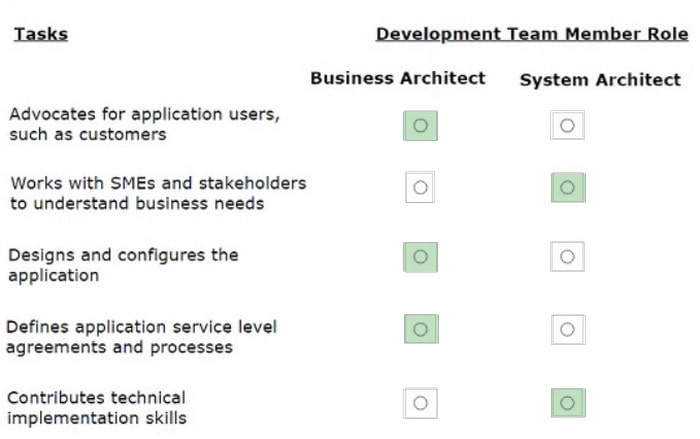Click the Works with SMEs and stakeholders text
700x439 pixels.
click(x=158, y=193)
